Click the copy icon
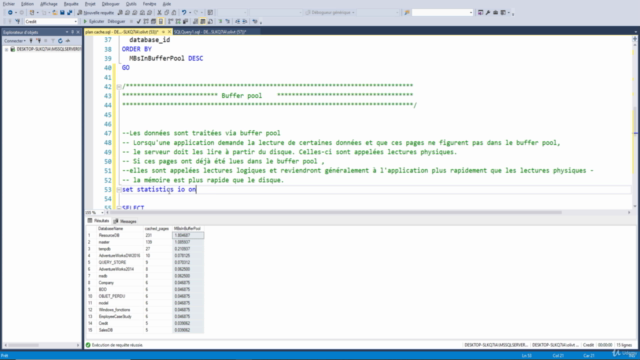The height and width of the screenshot is (360, 640). [x=167, y=12]
